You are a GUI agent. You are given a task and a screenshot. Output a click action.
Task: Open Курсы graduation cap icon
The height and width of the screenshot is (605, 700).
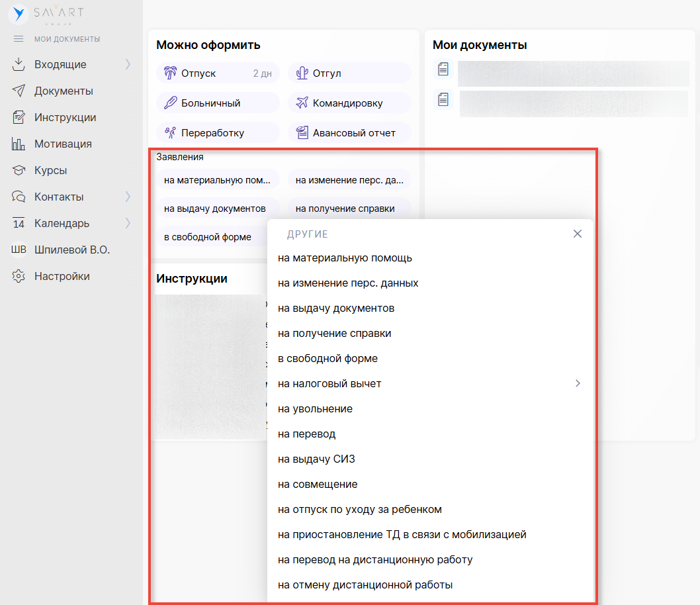19,170
